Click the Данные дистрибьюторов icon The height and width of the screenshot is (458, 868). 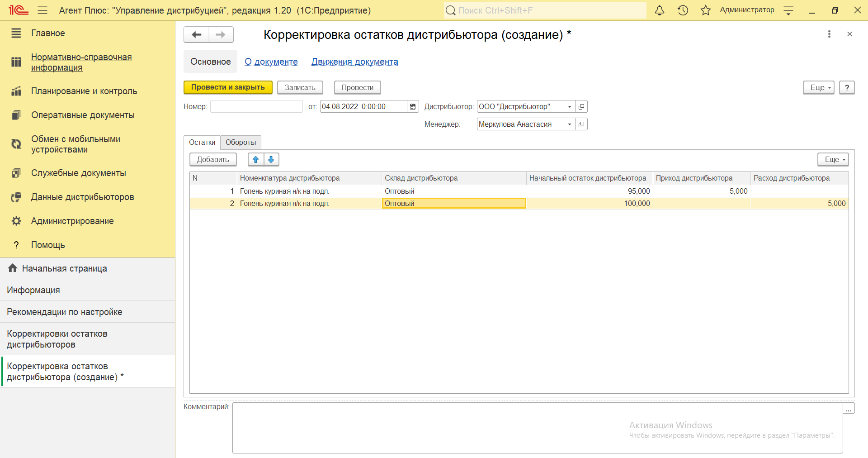point(16,197)
